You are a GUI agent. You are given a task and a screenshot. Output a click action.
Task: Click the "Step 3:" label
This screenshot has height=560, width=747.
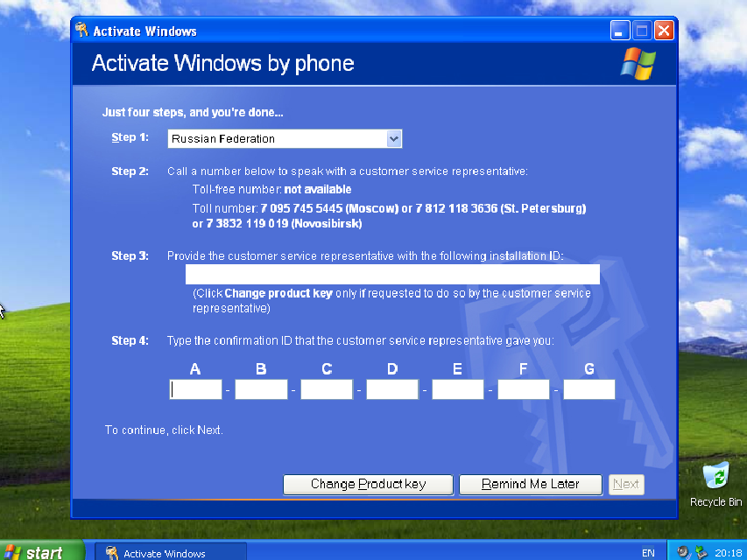point(130,256)
